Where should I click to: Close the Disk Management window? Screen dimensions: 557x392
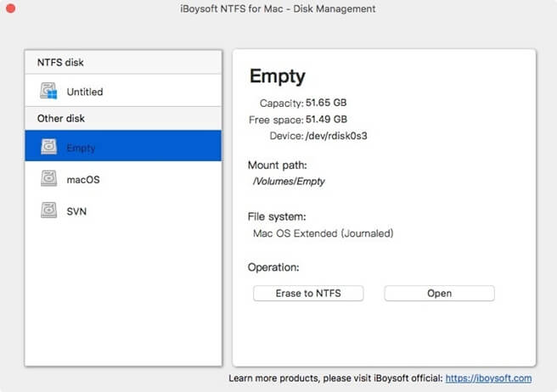(11, 8)
